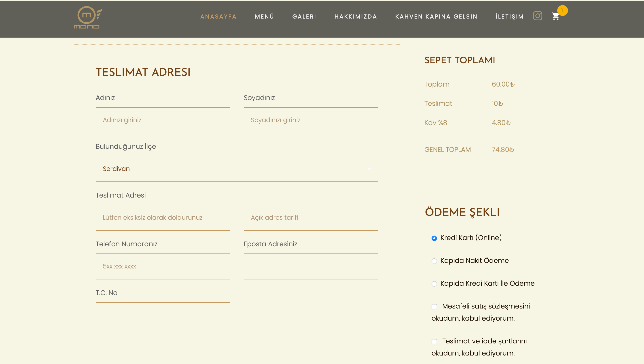Screen dimensions: 644x364
Task: Go to İletişim page
Action: [x=510, y=17]
